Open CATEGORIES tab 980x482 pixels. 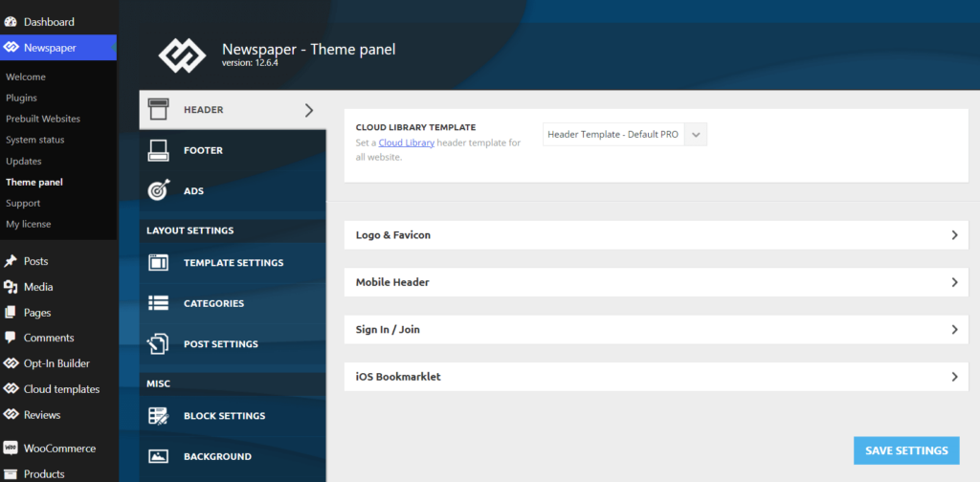click(x=233, y=303)
